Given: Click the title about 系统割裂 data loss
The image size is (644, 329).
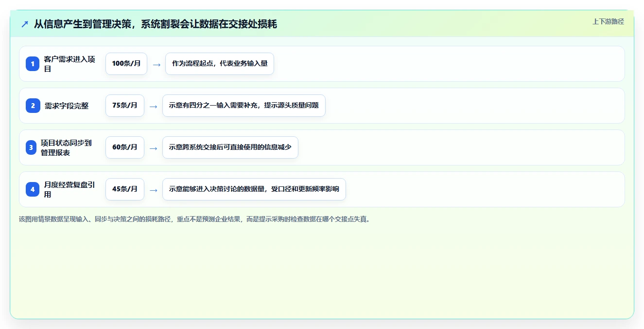Looking at the screenshot, I should pyautogui.click(x=156, y=24).
